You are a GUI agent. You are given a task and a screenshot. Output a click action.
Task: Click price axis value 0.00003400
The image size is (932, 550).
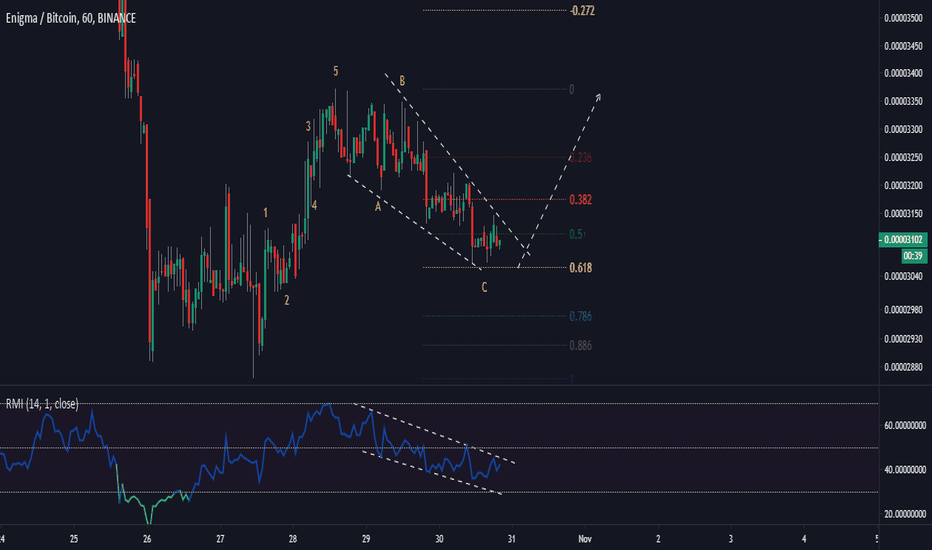tap(903, 74)
